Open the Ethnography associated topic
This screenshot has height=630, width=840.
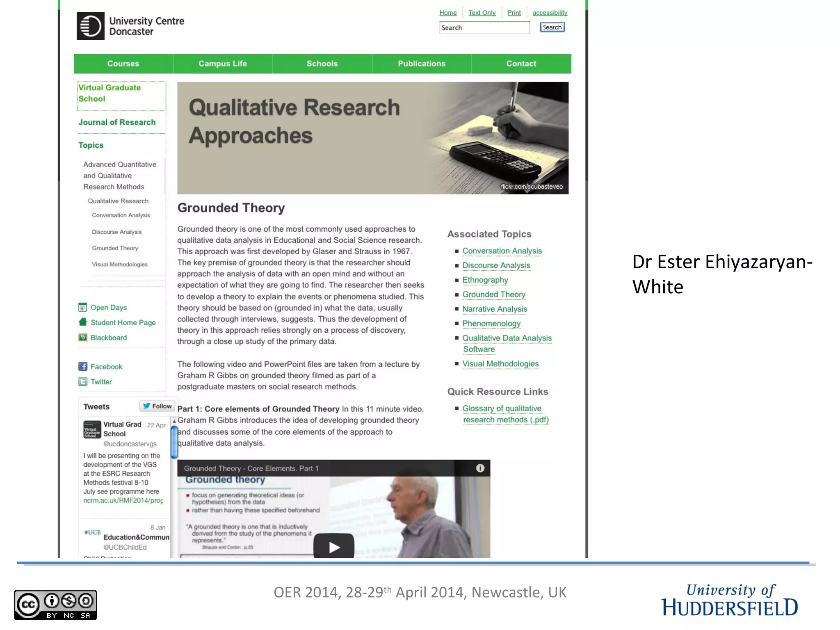point(485,280)
